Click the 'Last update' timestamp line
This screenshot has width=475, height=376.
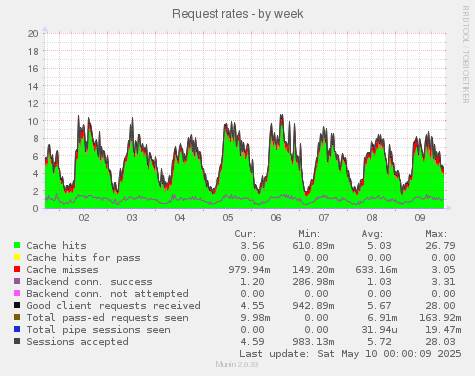[x=350, y=354]
